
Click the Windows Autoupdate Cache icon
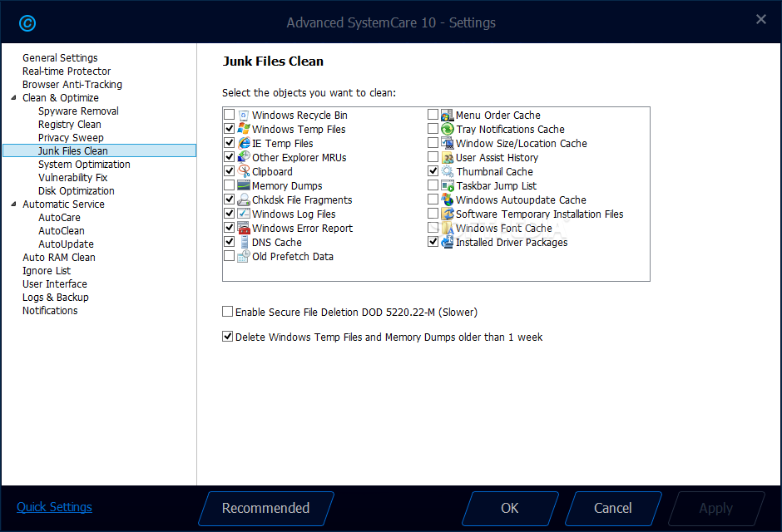click(448, 199)
